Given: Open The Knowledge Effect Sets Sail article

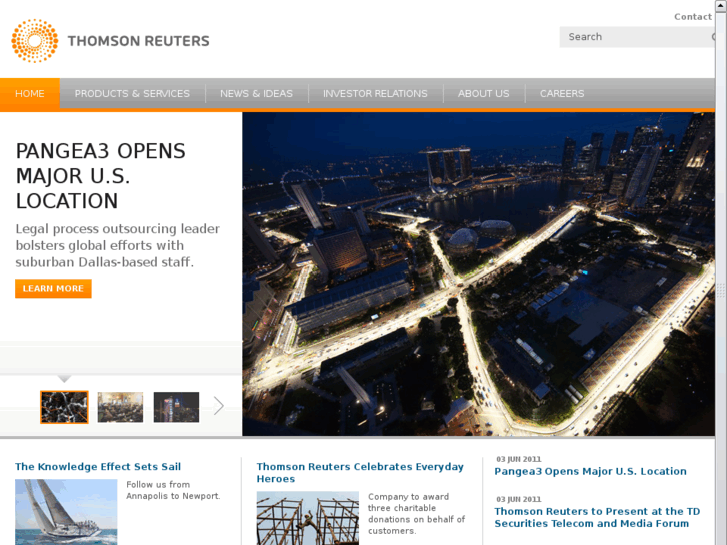Looking at the screenshot, I should click(x=98, y=467).
